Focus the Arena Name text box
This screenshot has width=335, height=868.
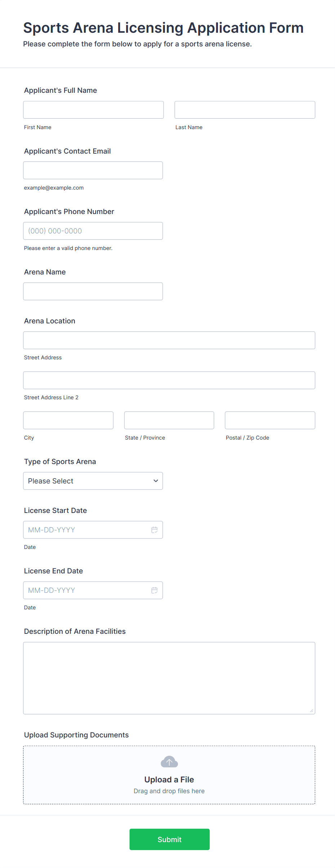(93, 291)
